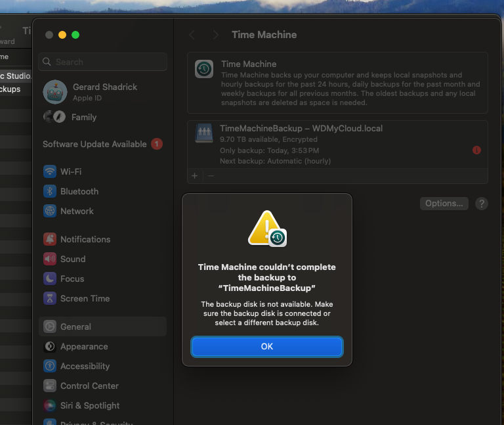Open the Network settings label

(77, 211)
